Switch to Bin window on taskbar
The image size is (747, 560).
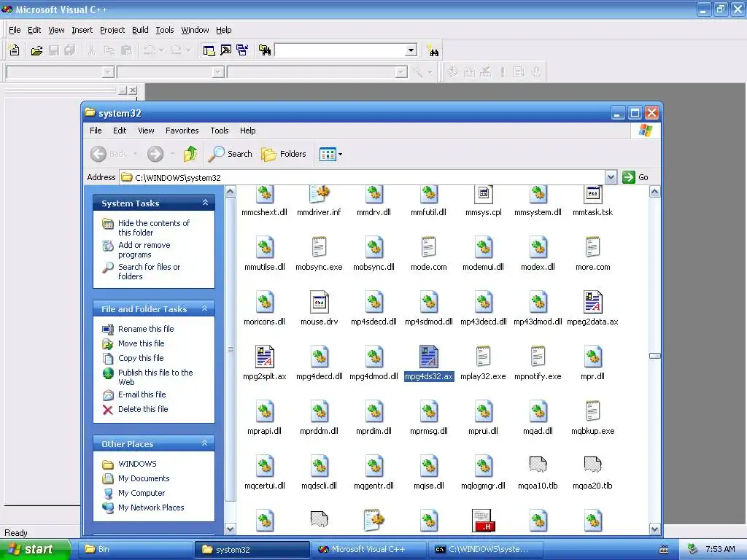135,549
